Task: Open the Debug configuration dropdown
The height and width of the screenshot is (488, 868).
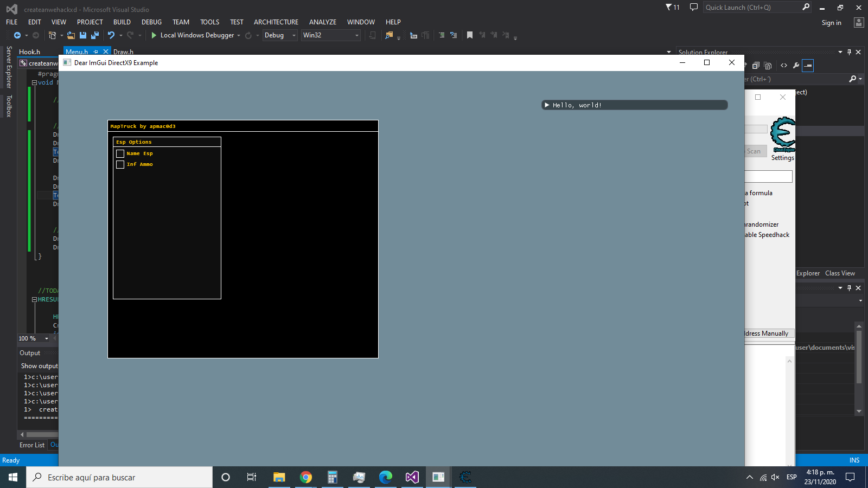Action: click(x=280, y=35)
